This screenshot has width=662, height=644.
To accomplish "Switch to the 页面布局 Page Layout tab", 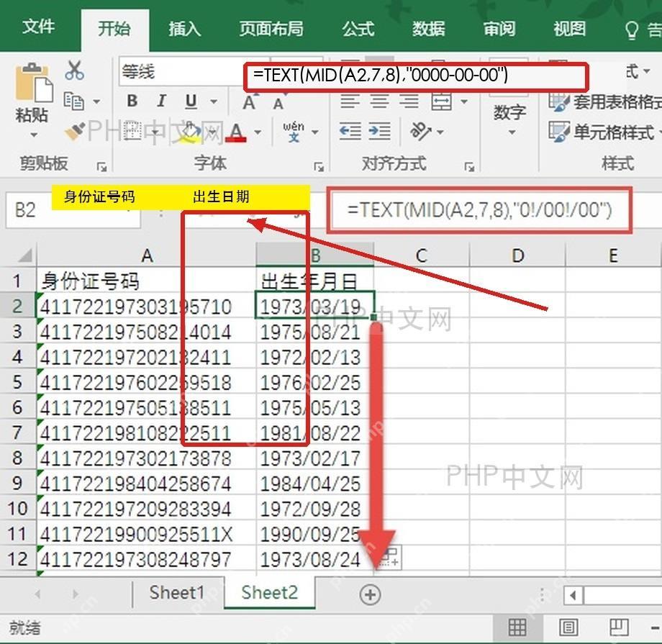I will [x=271, y=29].
